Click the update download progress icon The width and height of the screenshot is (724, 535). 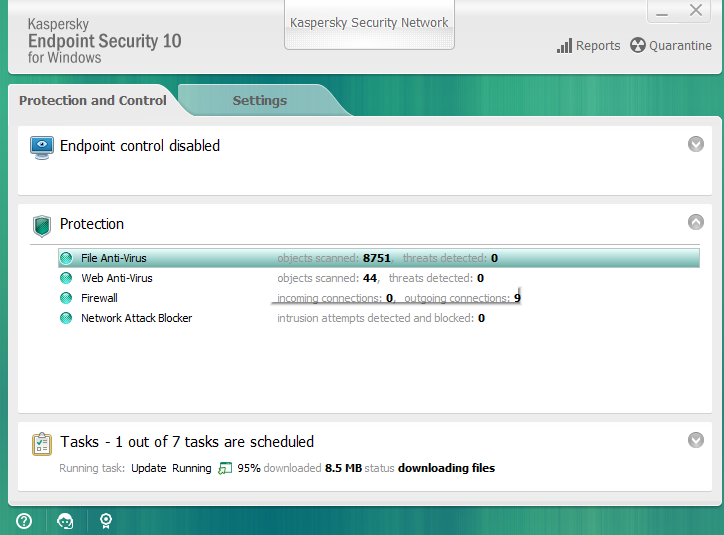(225, 468)
